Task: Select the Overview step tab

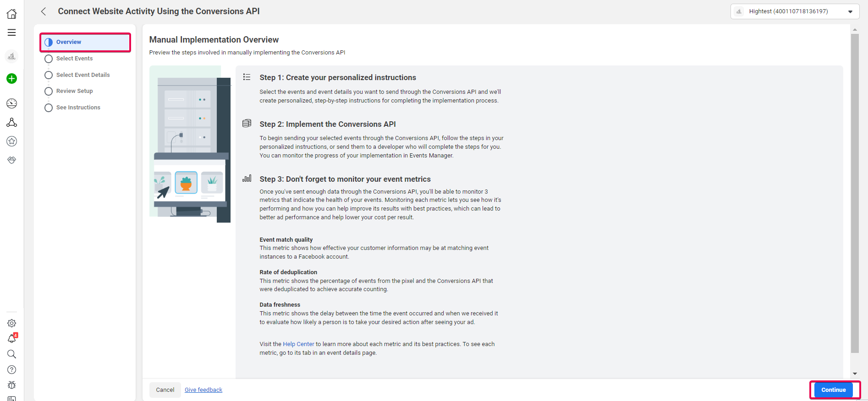Action: tap(85, 42)
